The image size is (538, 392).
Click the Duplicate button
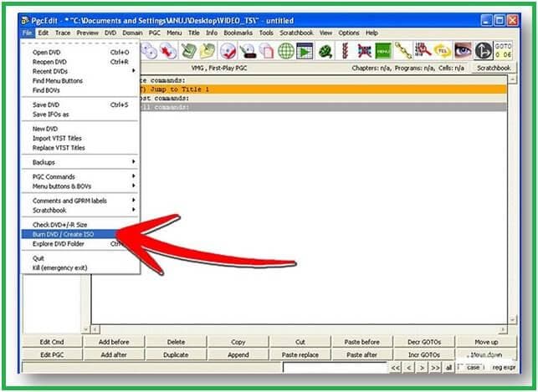pyautogui.click(x=176, y=354)
